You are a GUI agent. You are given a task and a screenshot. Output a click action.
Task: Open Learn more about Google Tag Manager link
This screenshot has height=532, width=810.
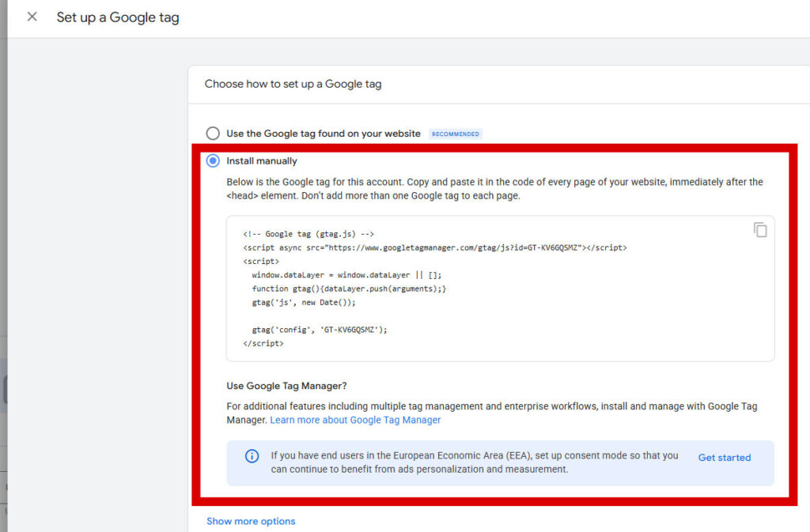[355, 421]
